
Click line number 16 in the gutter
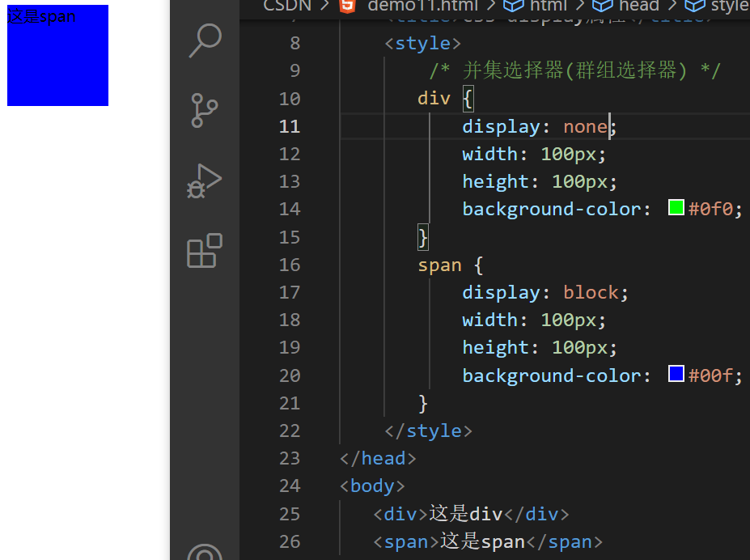click(x=290, y=265)
